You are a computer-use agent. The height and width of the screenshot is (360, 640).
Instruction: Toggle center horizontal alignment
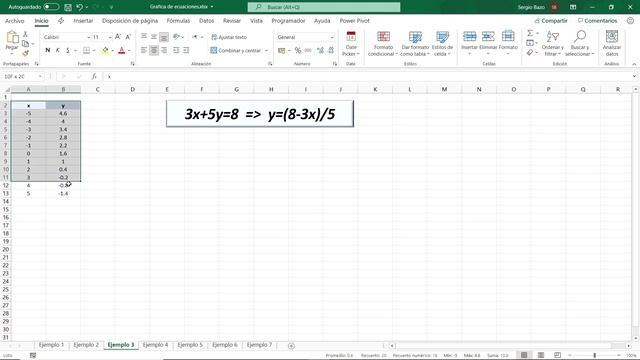click(x=154, y=50)
